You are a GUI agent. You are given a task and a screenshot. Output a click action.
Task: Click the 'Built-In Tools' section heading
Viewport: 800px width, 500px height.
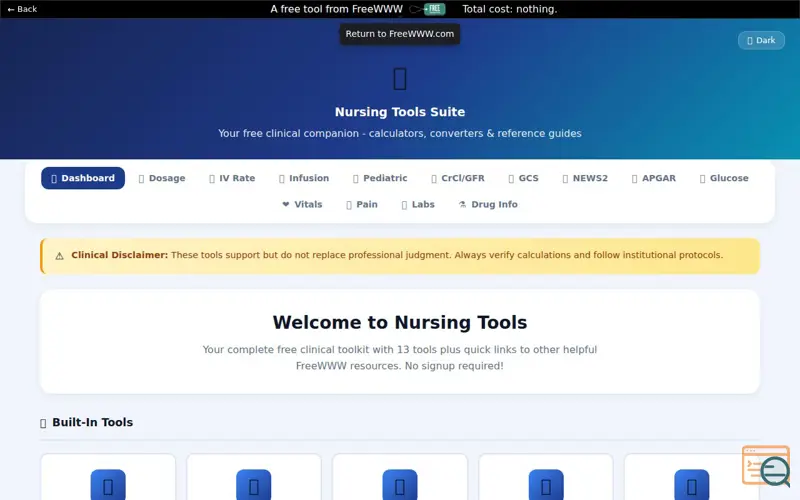pos(92,422)
